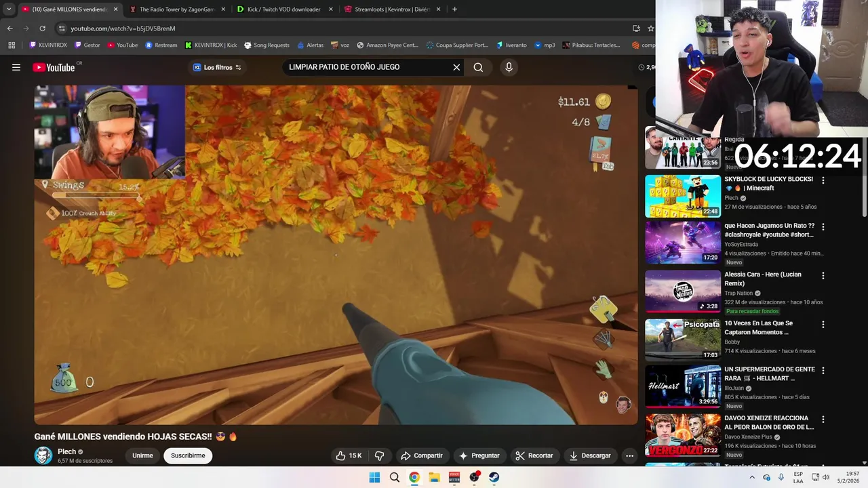Expand hidden system tray icons
This screenshot has width=868, height=488.
pos(751,477)
